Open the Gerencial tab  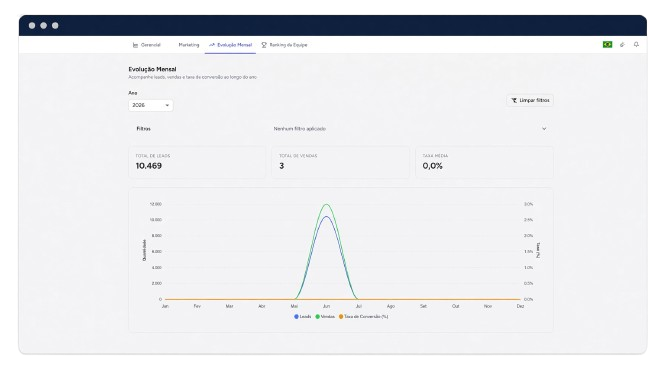click(x=147, y=45)
